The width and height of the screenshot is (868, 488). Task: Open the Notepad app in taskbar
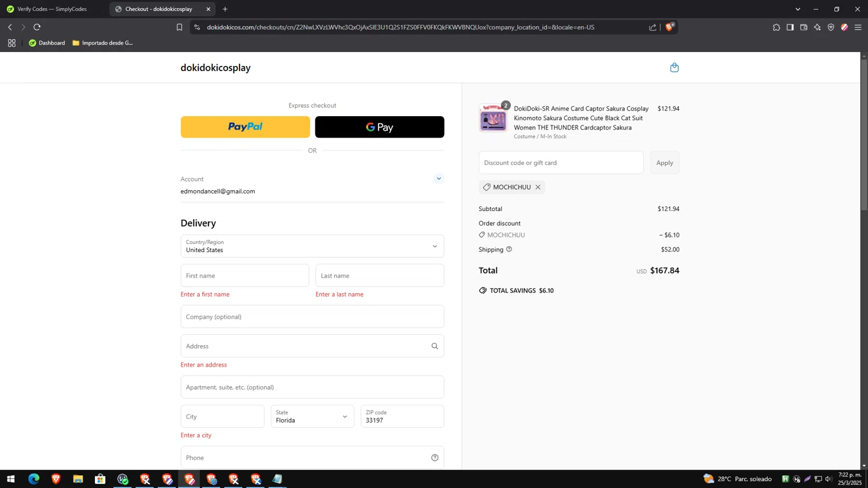pos(278,479)
